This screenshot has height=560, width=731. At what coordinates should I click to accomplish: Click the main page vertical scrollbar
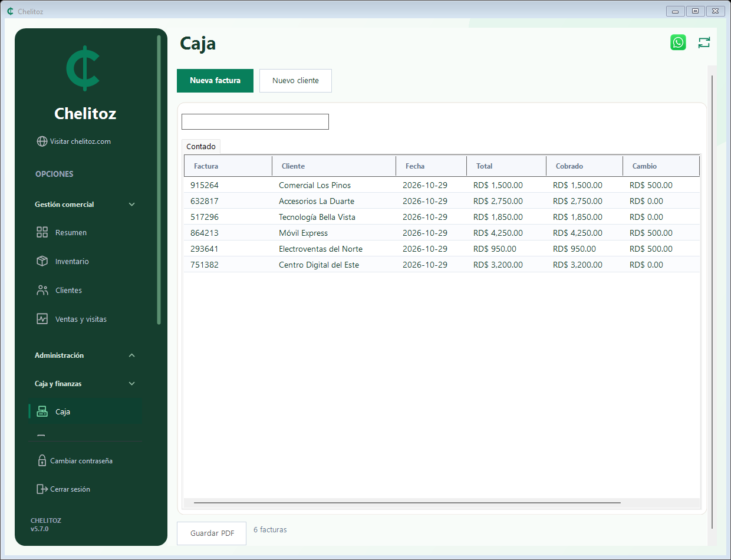(712, 302)
